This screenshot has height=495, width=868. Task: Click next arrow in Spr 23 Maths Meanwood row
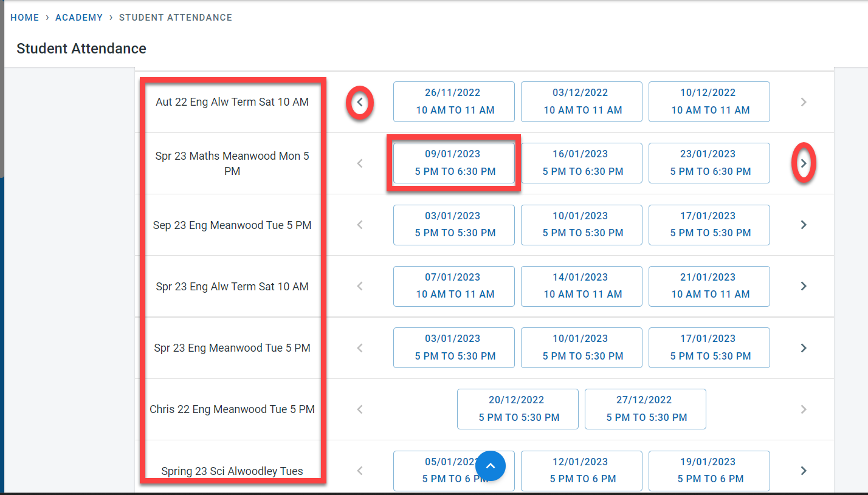click(804, 163)
